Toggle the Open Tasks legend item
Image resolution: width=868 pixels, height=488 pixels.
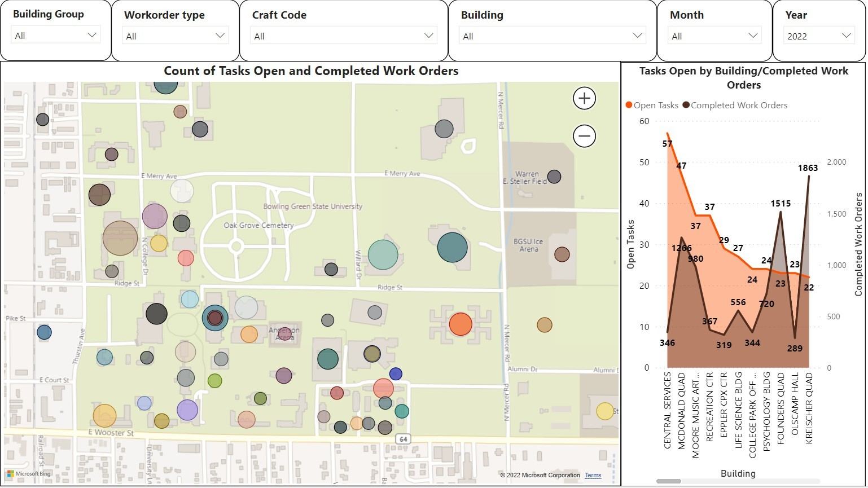click(x=652, y=105)
